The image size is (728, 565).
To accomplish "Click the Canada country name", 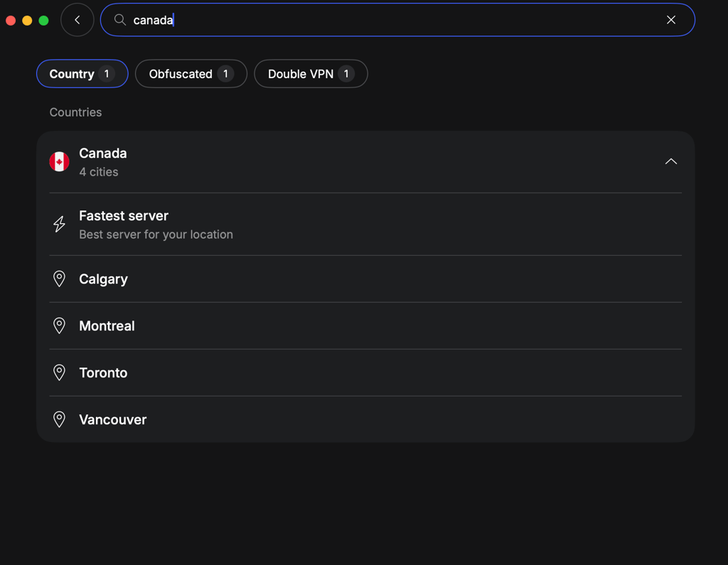I will click(102, 154).
